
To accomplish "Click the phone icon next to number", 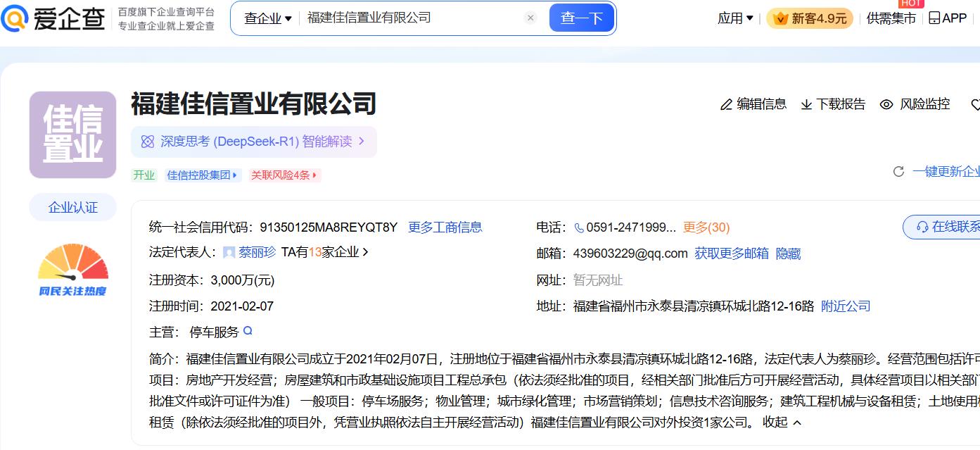I will (x=579, y=227).
